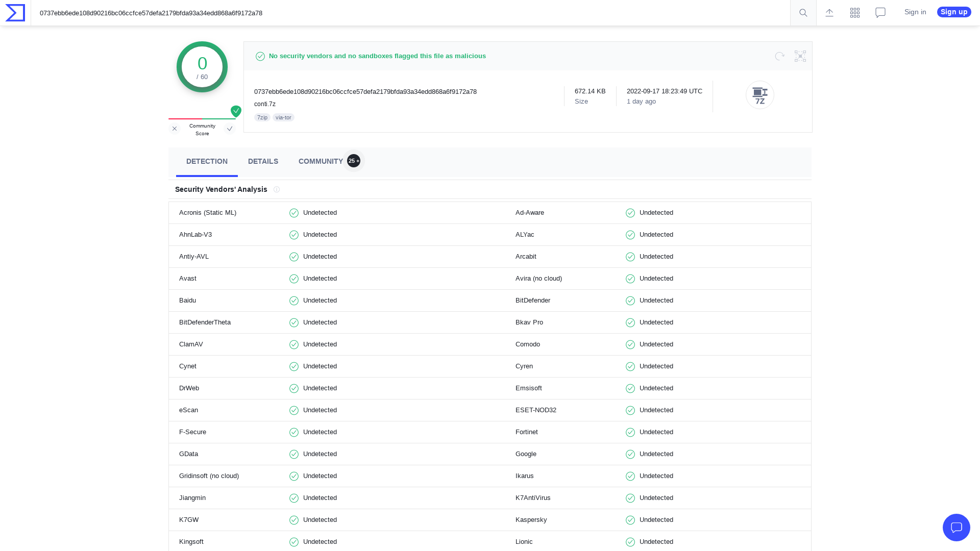Click the Undetected check icon for Kaspersky

630,520
